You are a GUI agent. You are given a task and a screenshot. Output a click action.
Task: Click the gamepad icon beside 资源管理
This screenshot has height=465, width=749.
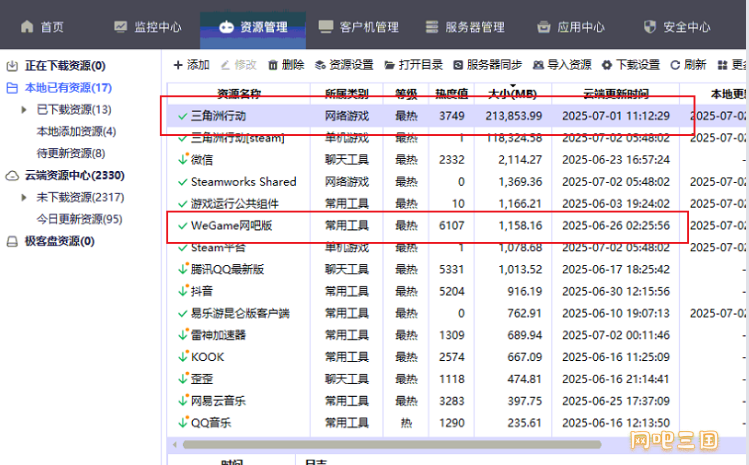[x=226, y=27]
